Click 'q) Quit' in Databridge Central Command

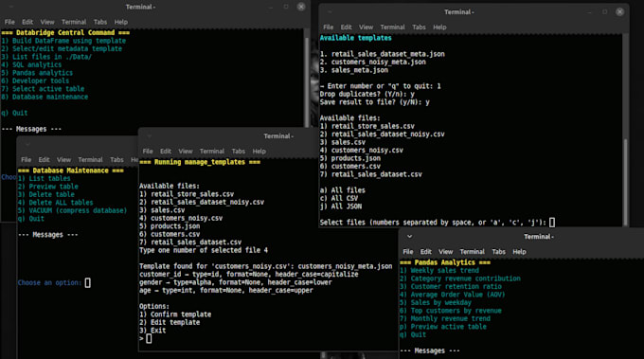point(14,113)
